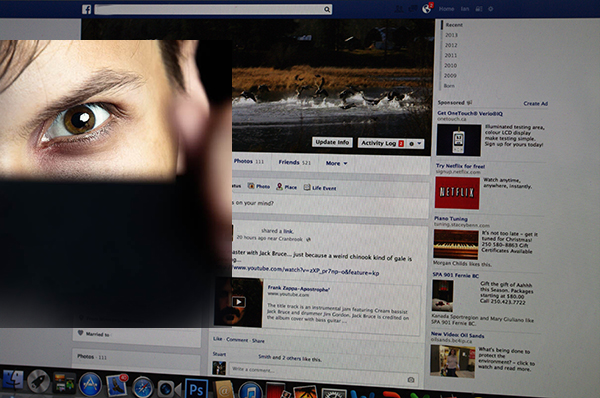Viewport: 600px width, 398px height.
Task: Click the what's on your mind box
Action: pyautogui.click(x=331, y=205)
